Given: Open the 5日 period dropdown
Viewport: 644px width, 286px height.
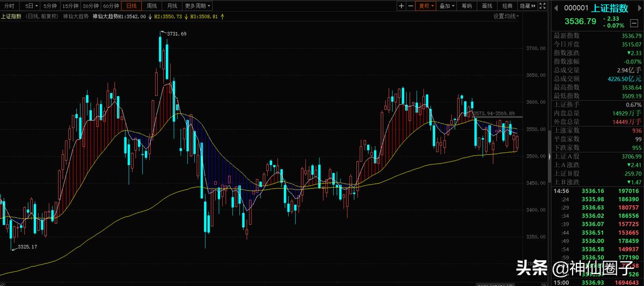Looking at the screenshot, I should coord(31,6).
